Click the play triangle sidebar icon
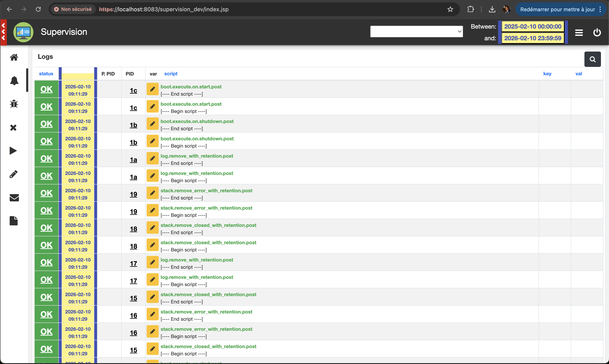Image resolution: width=609 pixels, height=364 pixels. tap(13, 151)
